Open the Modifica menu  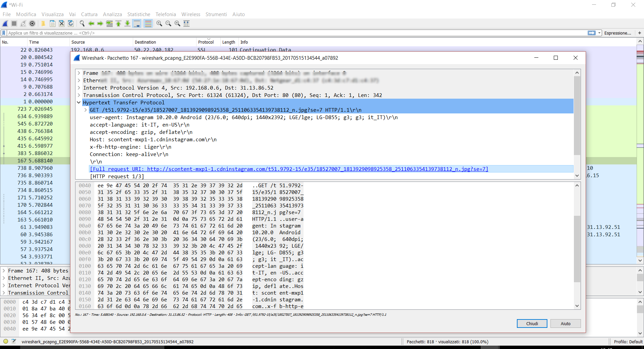click(26, 14)
